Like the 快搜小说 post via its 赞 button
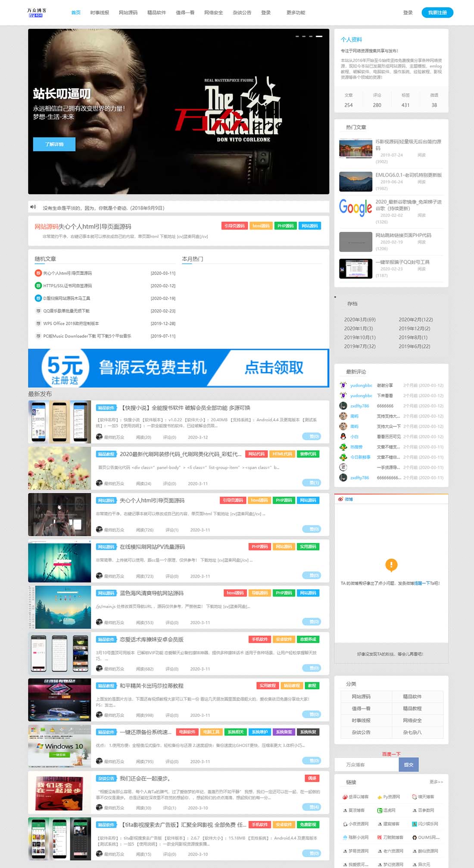Screen dimensions: 474x868 tap(312, 436)
